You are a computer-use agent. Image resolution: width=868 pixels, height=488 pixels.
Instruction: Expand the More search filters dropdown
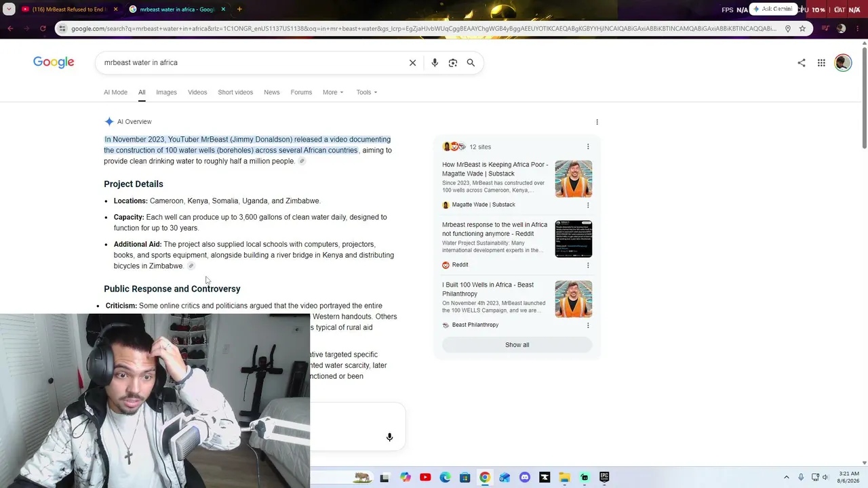(333, 92)
